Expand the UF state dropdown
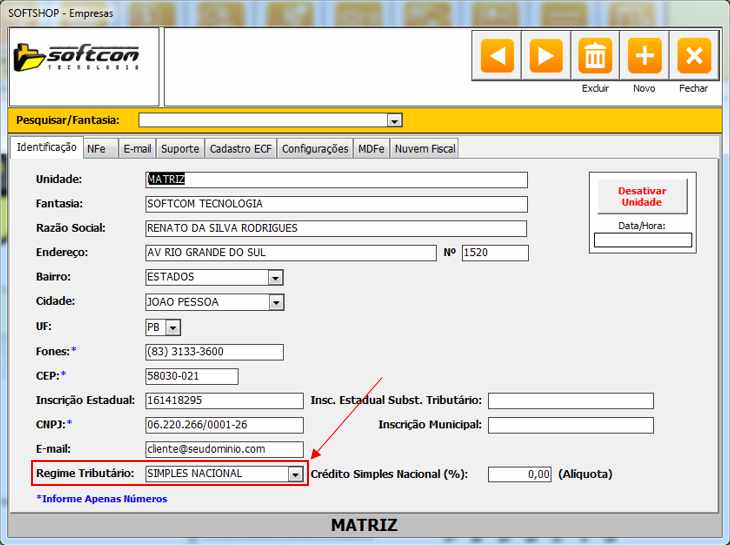Viewport: 730px width, 545px height. tap(173, 327)
